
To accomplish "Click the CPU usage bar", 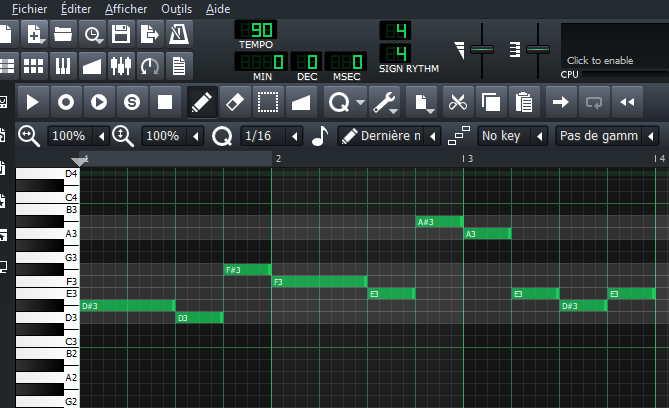I will (625, 74).
